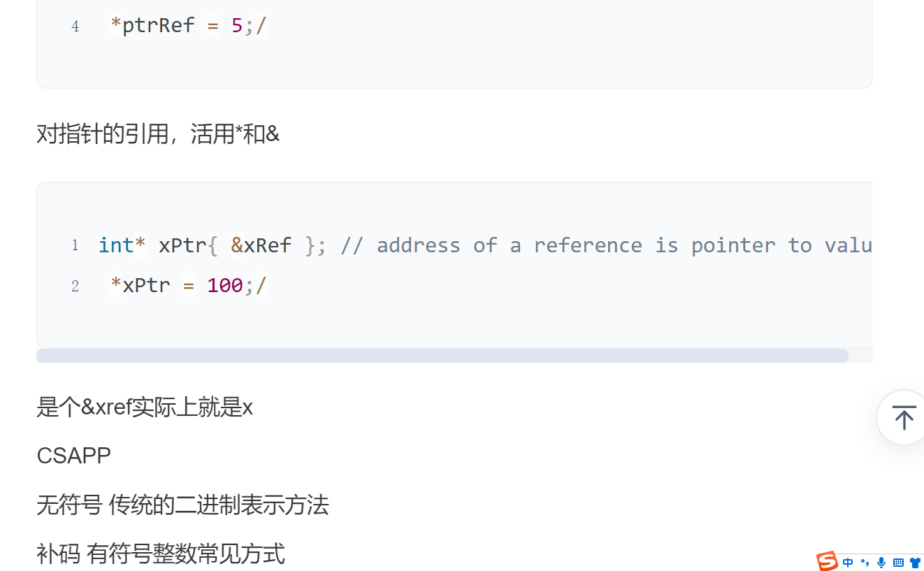
Task: Click the "CSAPP" text line
Action: (x=73, y=456)
